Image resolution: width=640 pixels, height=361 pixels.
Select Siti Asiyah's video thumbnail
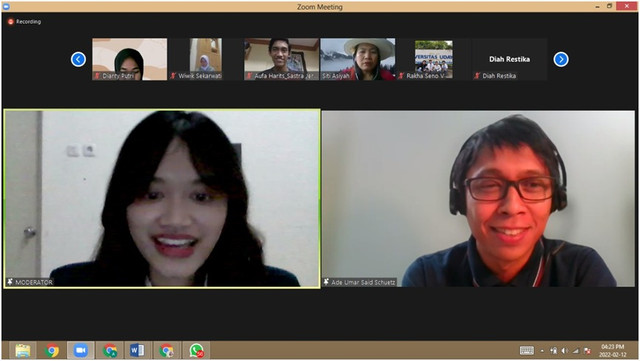pyautogui.click(x=358, y=59)
